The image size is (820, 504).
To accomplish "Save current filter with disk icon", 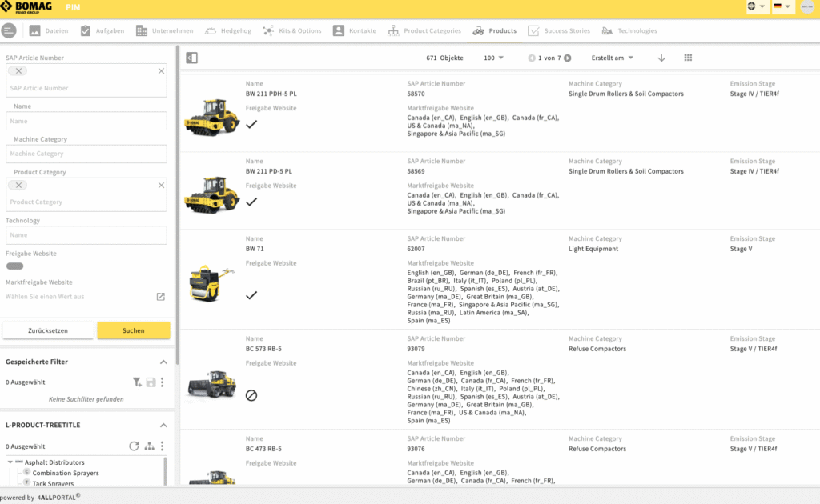I will pos(151,382).
